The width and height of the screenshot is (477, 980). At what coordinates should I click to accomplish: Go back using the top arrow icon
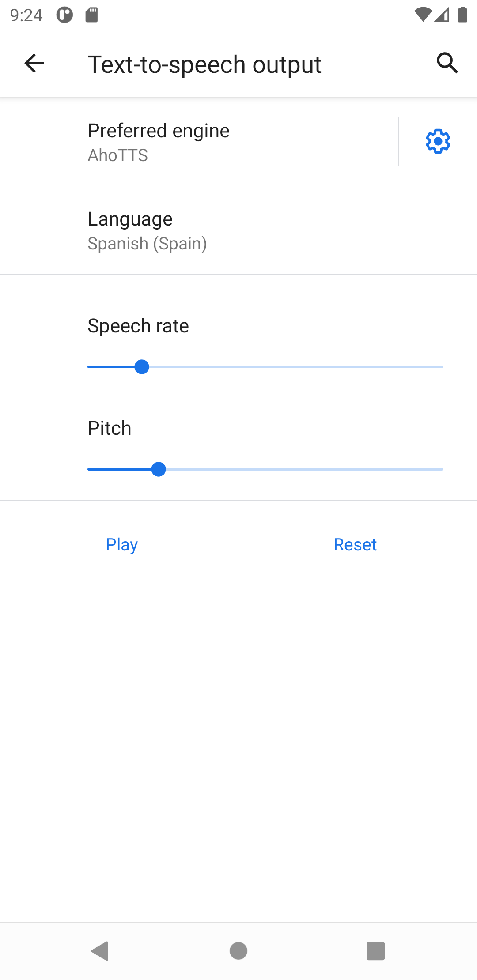click(x=34, y=63)
